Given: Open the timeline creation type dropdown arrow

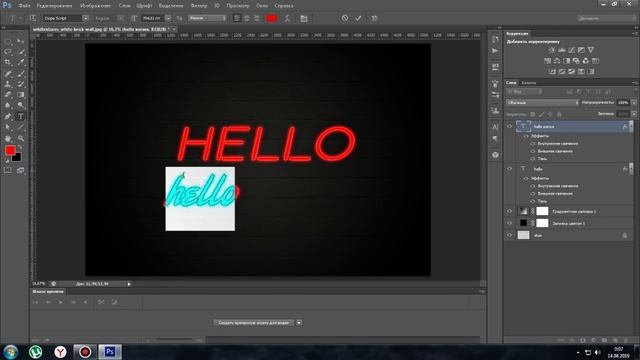Looking at the screenshot, I should [x=299, y=323].
